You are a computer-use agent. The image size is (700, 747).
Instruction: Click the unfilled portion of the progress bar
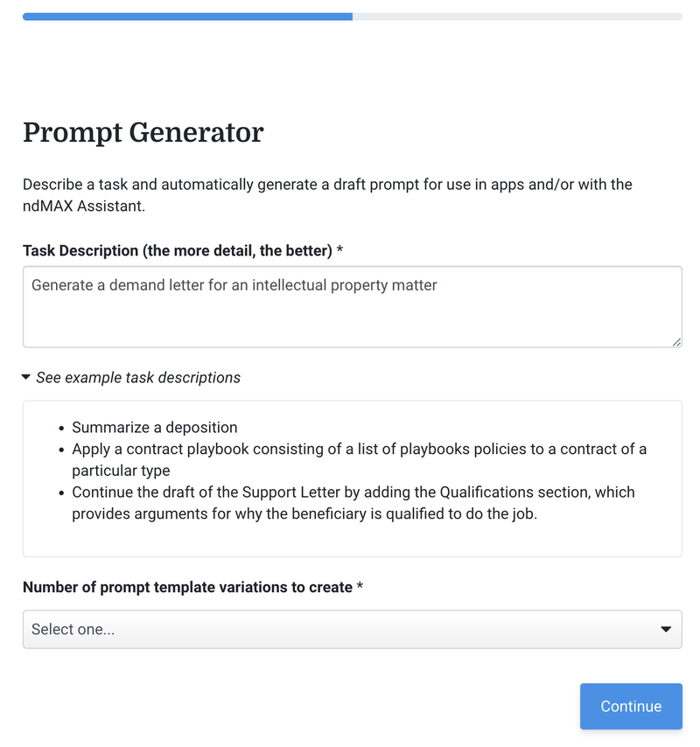[x=516, y=16]
